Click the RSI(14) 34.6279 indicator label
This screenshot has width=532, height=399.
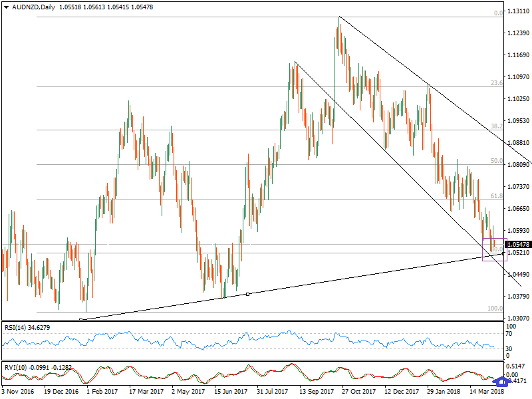coord(27,328)
